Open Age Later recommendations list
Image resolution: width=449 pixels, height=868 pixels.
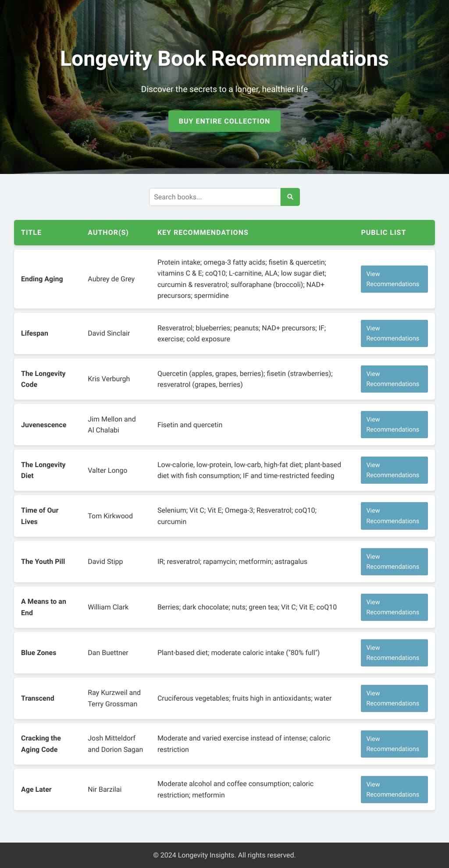394,789
